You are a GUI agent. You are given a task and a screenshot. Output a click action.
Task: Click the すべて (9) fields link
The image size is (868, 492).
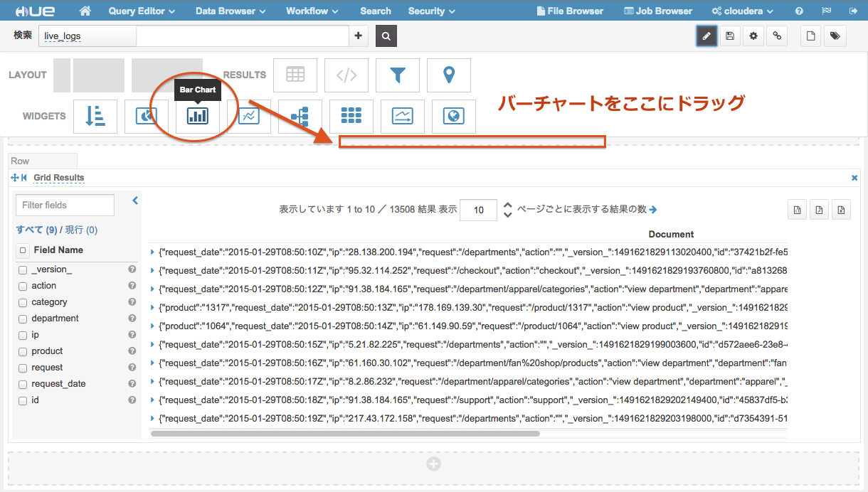(36, 230)
